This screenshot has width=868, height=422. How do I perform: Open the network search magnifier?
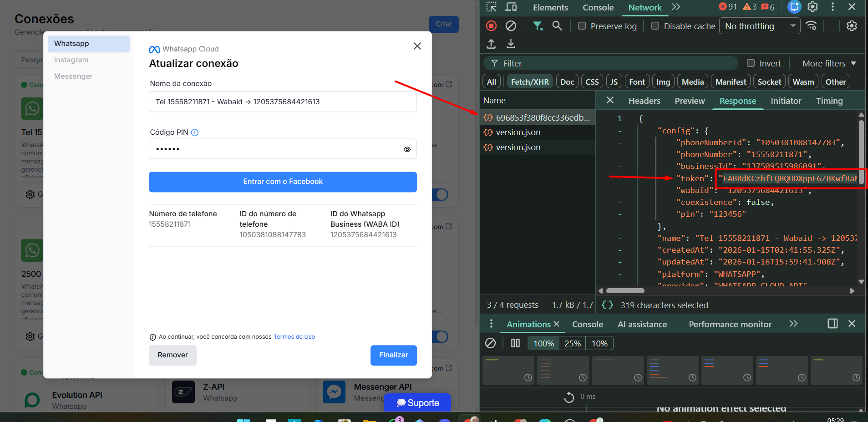pyautogui.click(x=557, y=26)
